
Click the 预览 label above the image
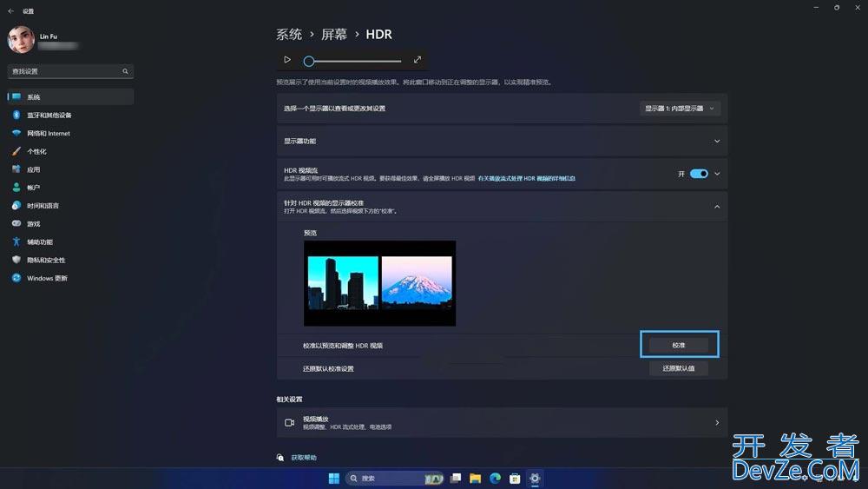pyautogui.click(x=311, y=233)
